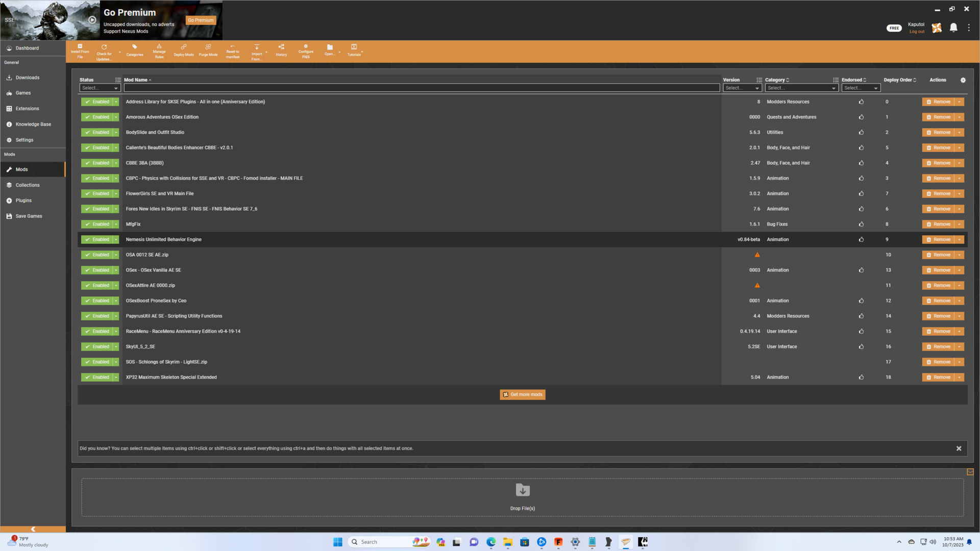
Task: Remove SOS - Schlongs of Skyrim mod
Action: click(939, 362)
